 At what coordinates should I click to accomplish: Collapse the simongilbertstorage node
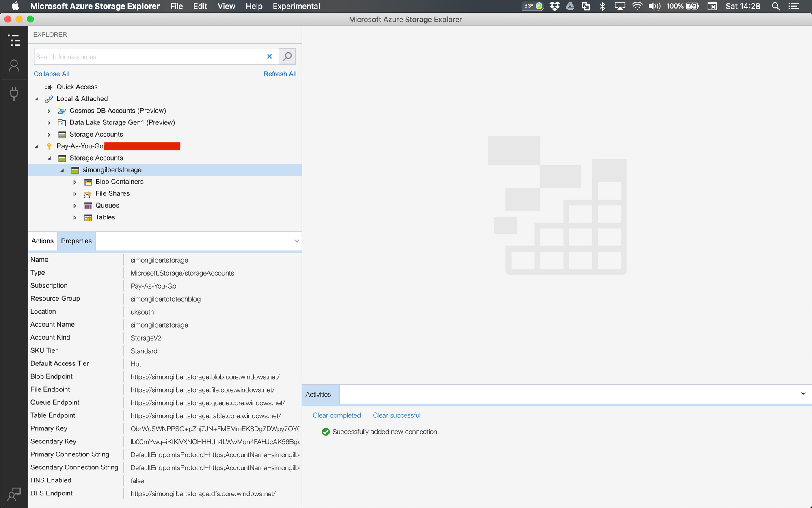pyautogui.click(x=62, y=170)
